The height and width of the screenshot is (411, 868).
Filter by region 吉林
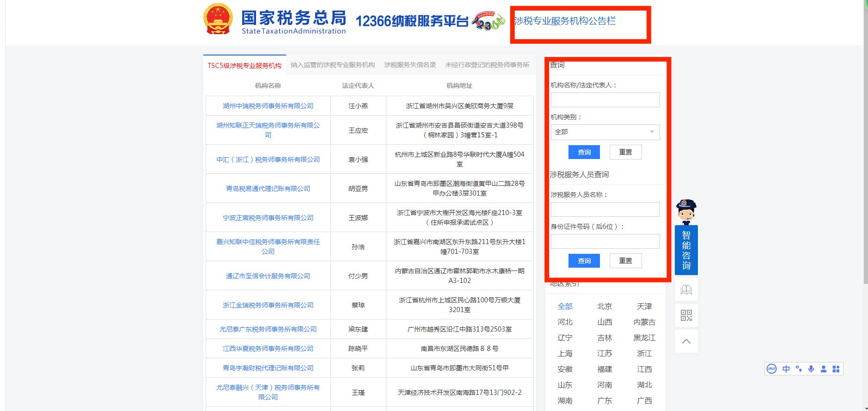coord(605,338)
